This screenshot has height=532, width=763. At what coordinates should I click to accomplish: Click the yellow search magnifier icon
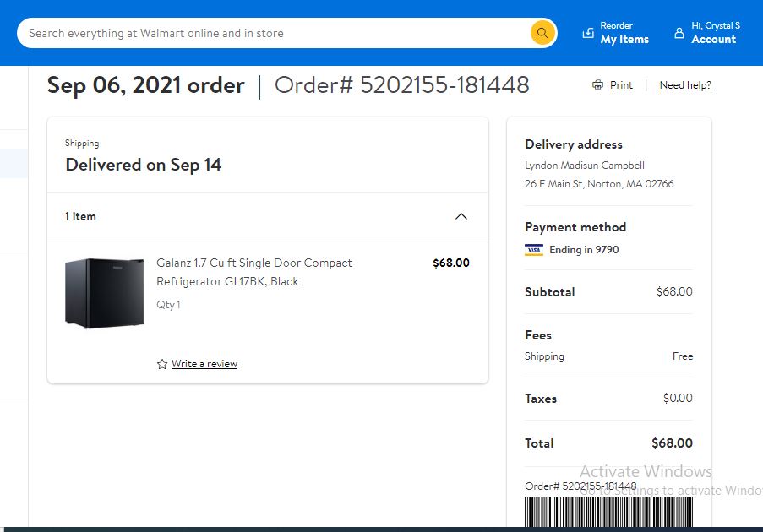pyautogui.click(x=542, y=33)
